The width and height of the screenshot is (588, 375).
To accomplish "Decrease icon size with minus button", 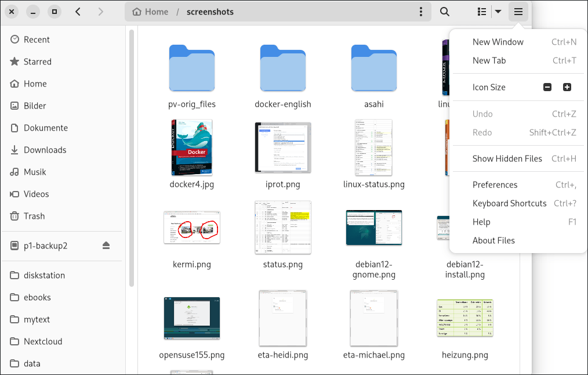I will pos(547,87).
